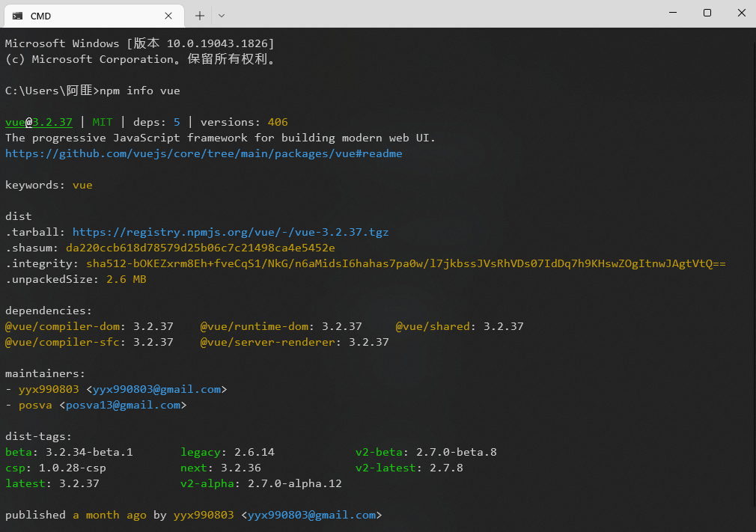756x532 pixels.
Task: Click the posva13@gmail.com email address
Action: pyautogui.click(x=123, y=406)
